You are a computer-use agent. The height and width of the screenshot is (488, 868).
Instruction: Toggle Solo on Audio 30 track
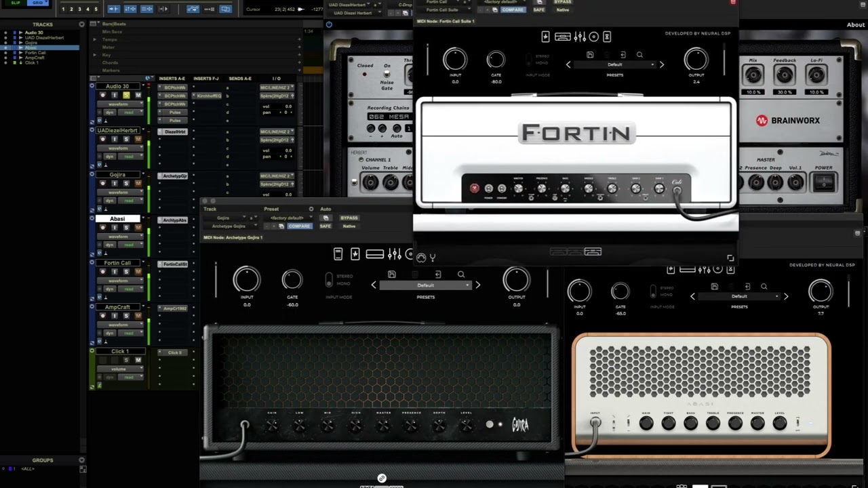[126, 96]
